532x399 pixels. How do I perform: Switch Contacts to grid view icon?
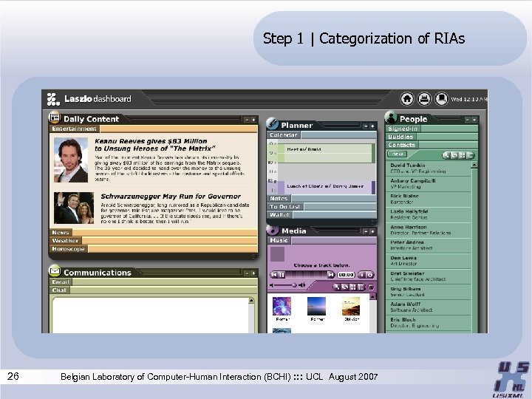[x=462, y=155]
